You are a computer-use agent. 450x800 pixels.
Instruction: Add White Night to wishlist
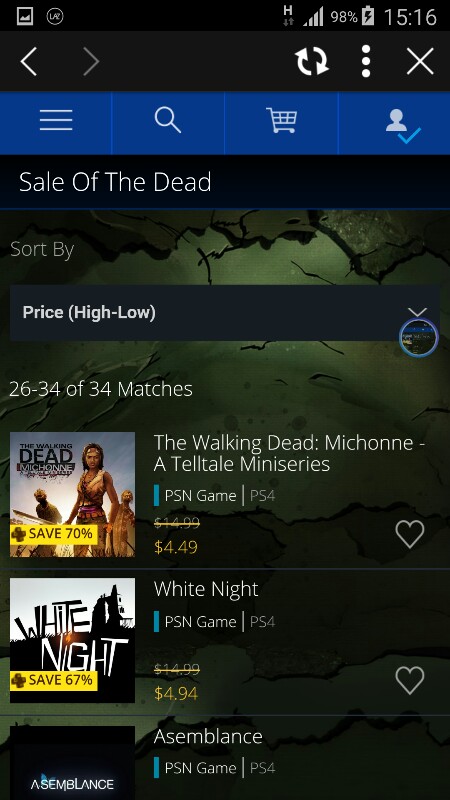(410, 681)
